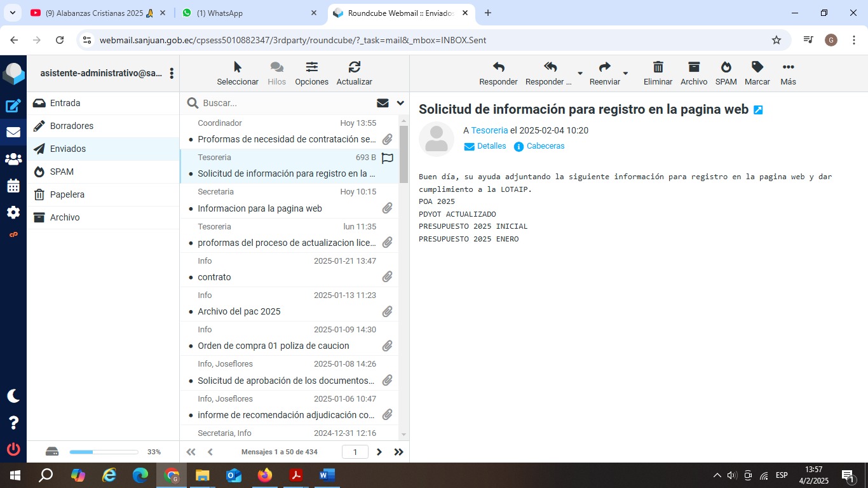Click the page number input field
868x488 pixels.
(x=355, y=452)
